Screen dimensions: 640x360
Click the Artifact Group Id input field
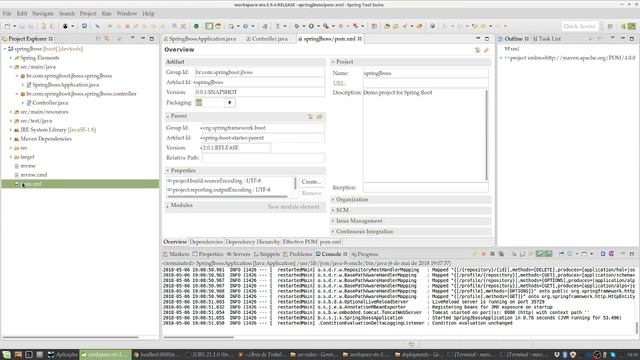click(260, 72)
